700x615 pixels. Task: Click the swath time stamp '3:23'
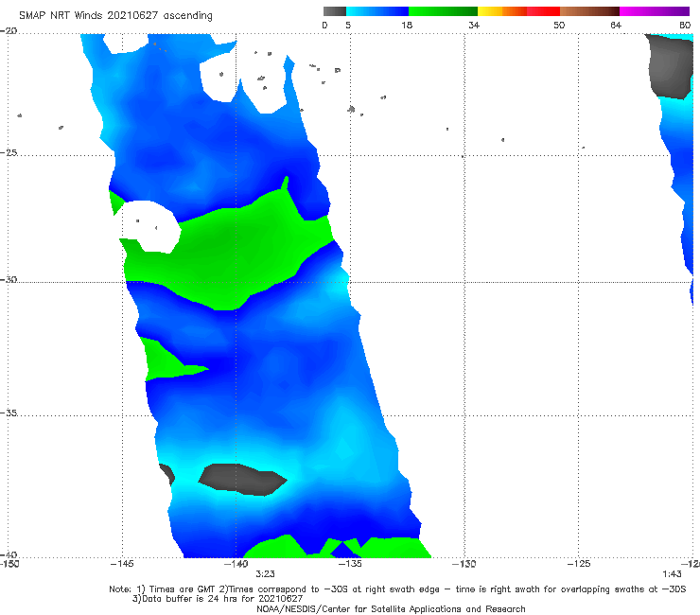pos(265,574)
